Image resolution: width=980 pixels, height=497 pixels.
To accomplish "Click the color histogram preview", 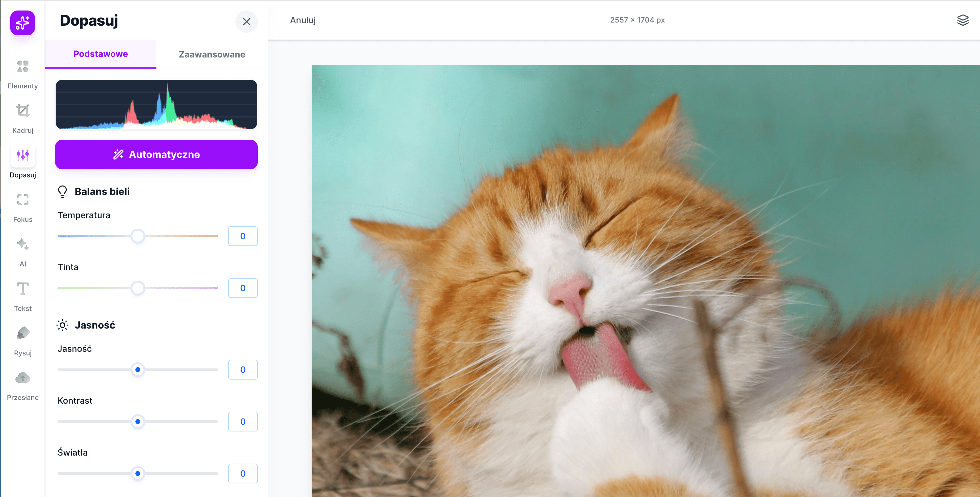I will pyautogui.click(x=156, y=104).
